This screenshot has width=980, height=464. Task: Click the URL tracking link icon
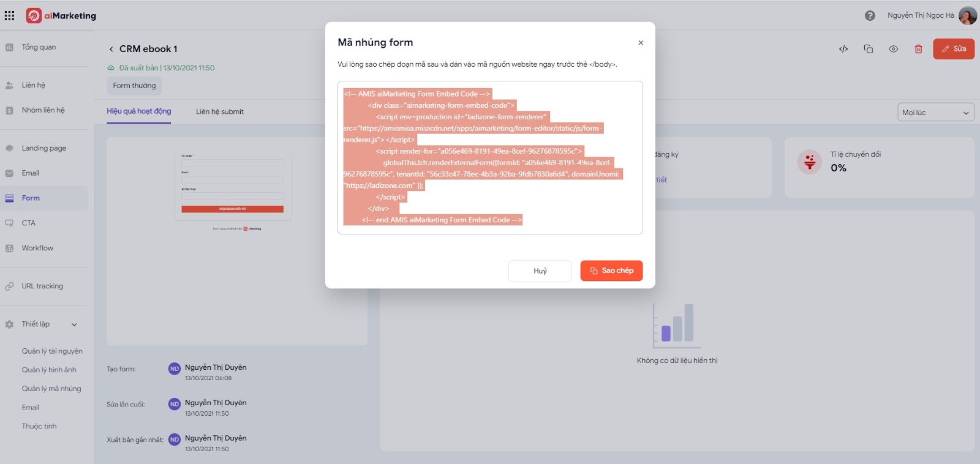tap(9, 286)
